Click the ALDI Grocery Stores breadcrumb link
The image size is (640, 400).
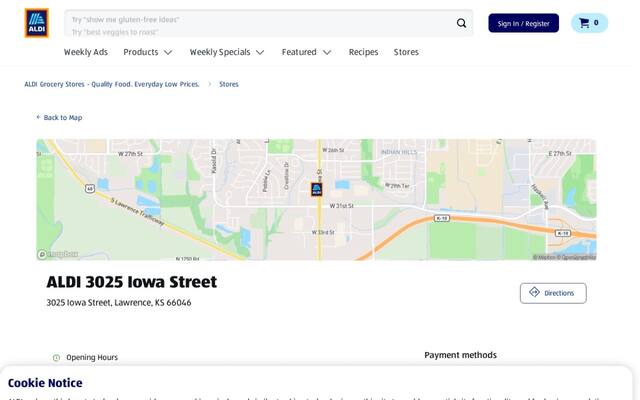[x=112, y=84]
